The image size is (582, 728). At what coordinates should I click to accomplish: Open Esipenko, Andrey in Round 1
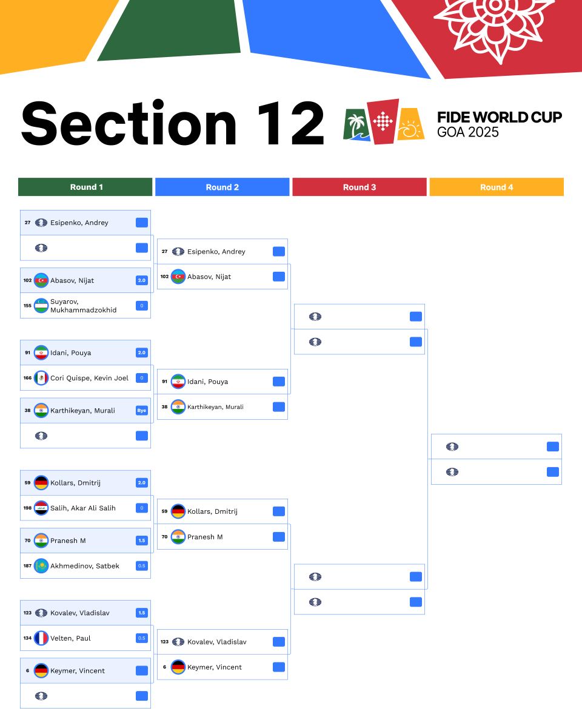tap(79, 223)
